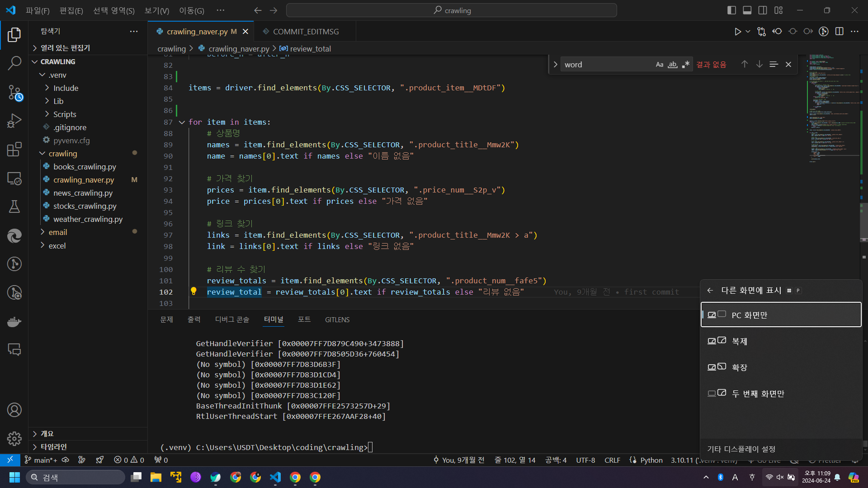Select 두 번째 화면만 display option
The height and width of the screenshot is (488, 868).
(x=781, y=394)
